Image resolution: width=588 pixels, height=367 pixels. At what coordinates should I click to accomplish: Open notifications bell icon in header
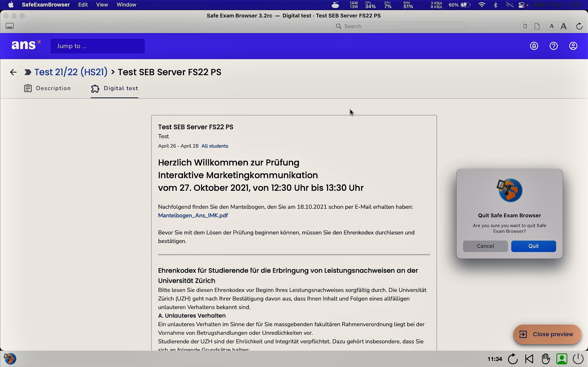coord(534,46)
